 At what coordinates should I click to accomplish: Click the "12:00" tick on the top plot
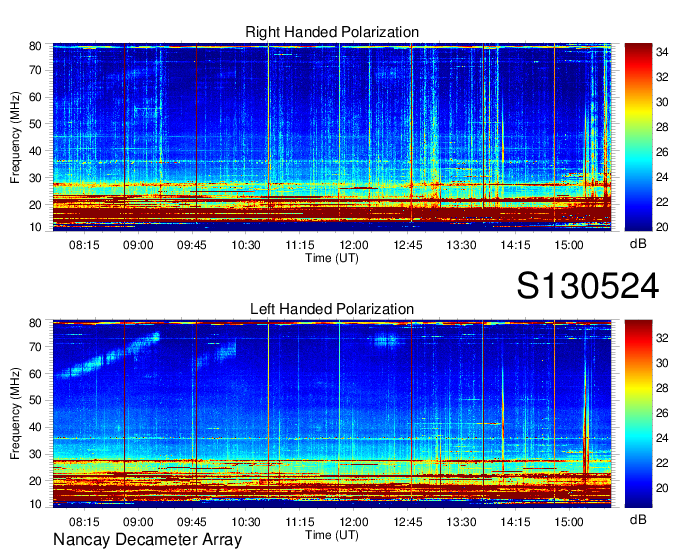[x=354, y=245]
